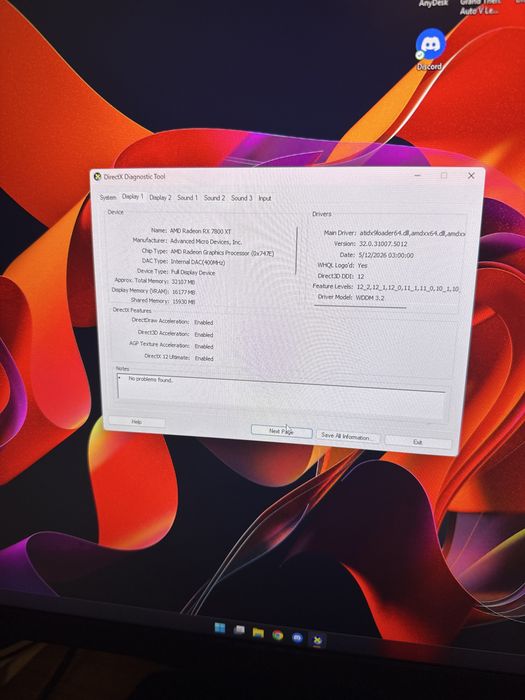
Task: Click the DxDiag taskbar icon
Action: click(x=317, y=641)
